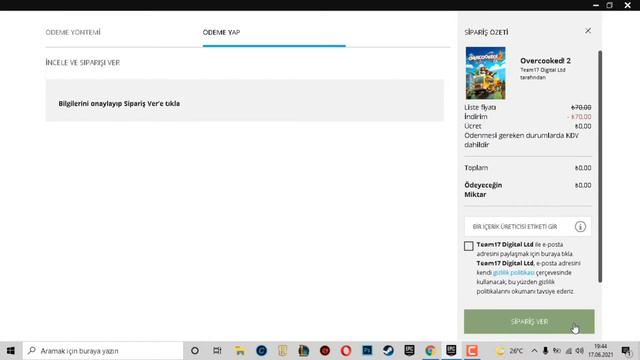The image size is (640, 360).
Task: Open File Explorer from the taskbar
Action: click(x=240, y=351)
